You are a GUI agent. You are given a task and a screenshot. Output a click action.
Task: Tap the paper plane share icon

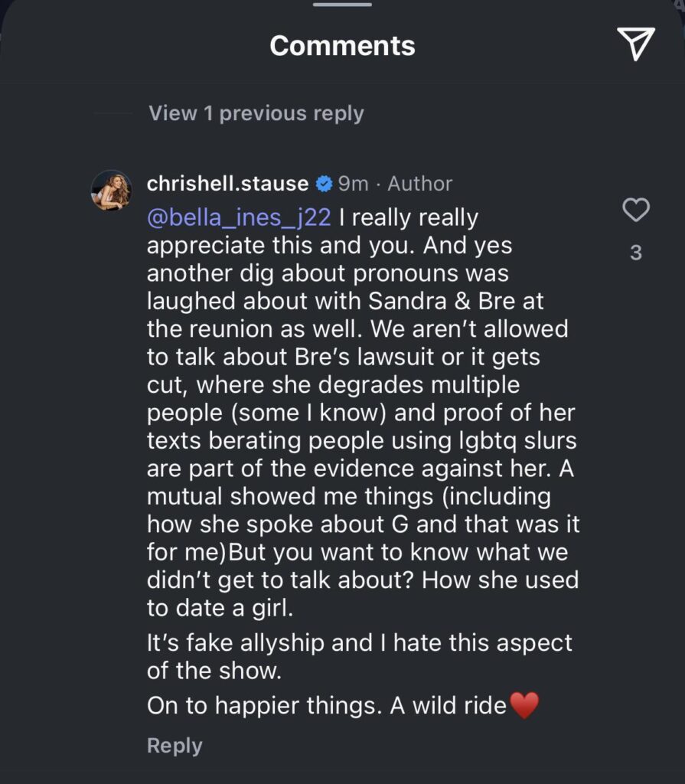pyautogui.click(x=635, y=44)
